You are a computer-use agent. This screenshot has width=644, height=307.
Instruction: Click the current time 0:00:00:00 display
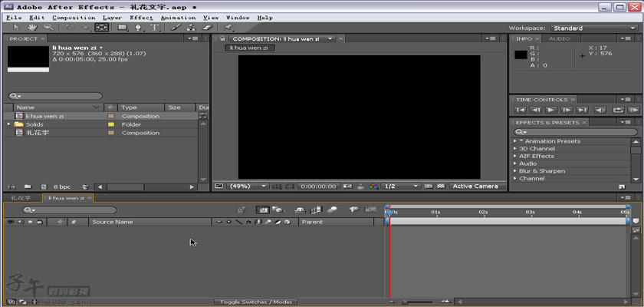319,187
